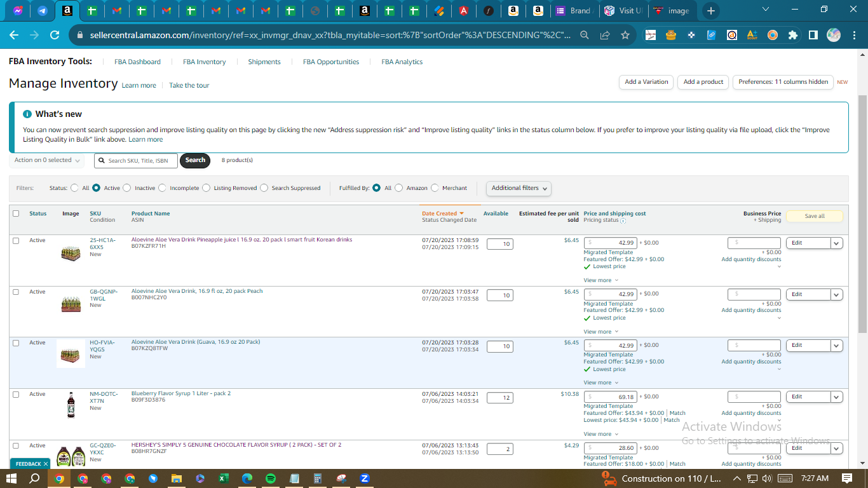
Task: Toggle the browser side panel icon
Action: pos(813,36)
